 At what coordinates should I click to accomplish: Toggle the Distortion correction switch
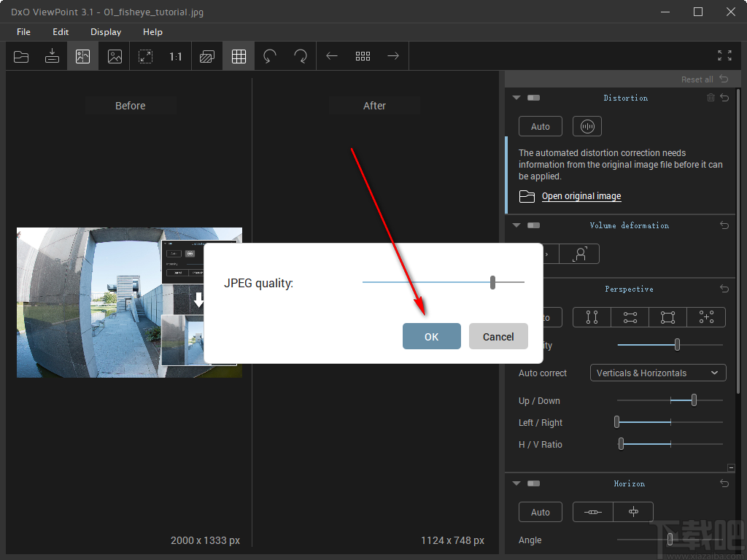pyautogui.click(x=533, y=98)
